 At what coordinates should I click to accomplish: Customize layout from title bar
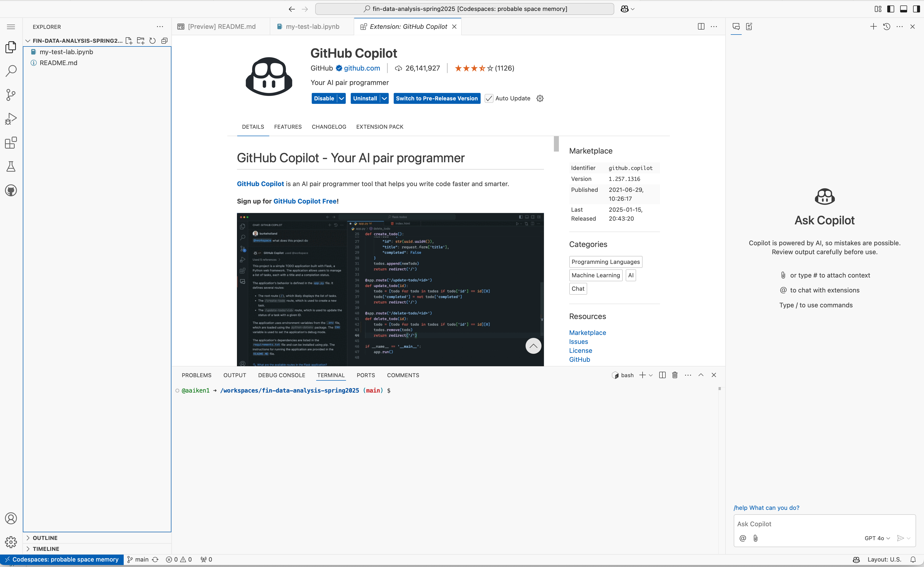pyautogui.click(x=878, y=9)
